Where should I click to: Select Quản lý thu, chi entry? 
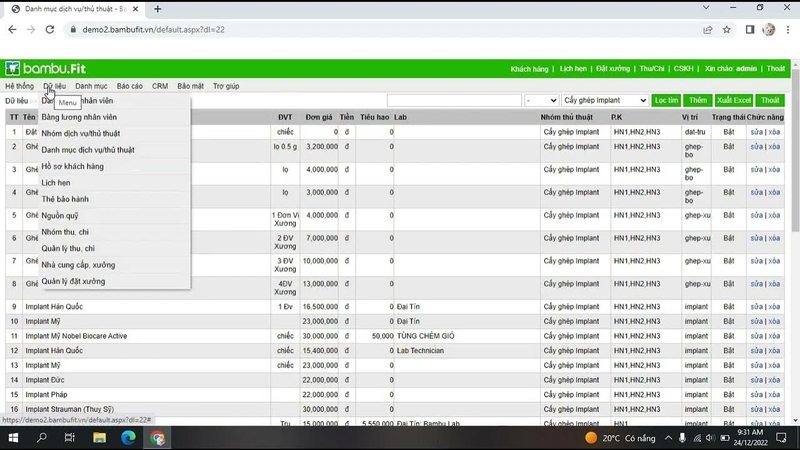[68, 248]
